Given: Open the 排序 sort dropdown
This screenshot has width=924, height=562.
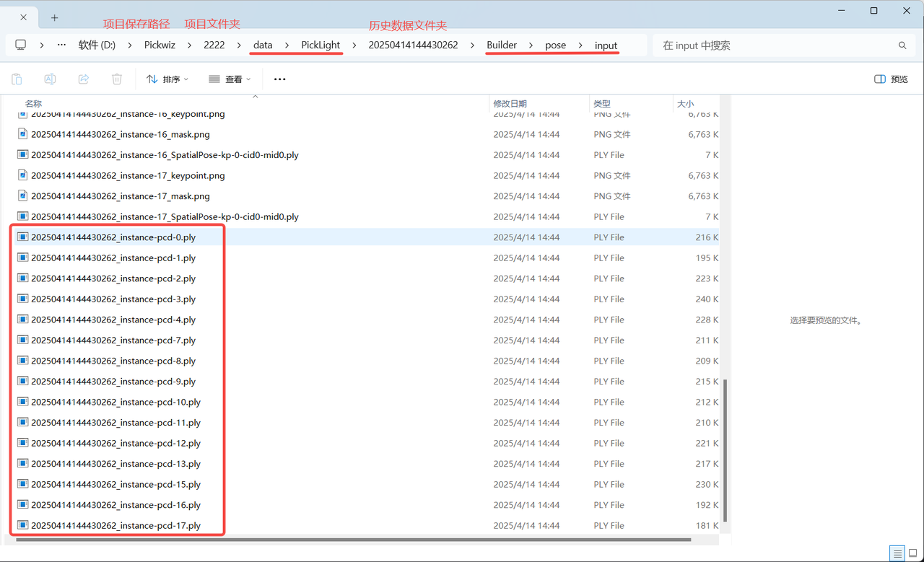Looking at the screenshot, I should 167,79.
